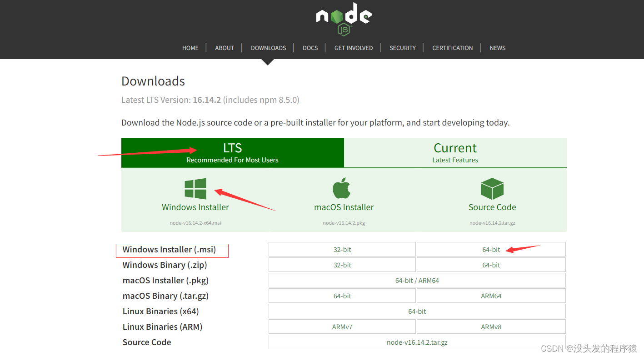Click the Latest LTS Version 16.14.2 text
This screenshot has height=357, width=644.
[x=210, y=100]
